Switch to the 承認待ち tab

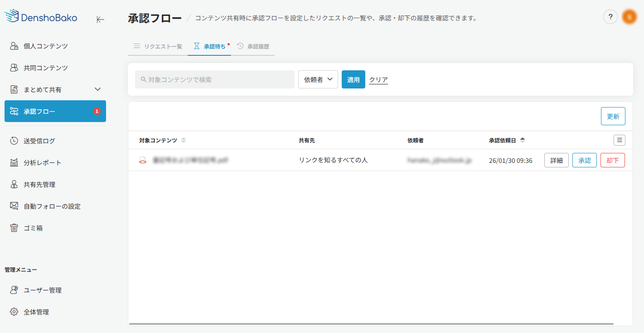point(209,46)
